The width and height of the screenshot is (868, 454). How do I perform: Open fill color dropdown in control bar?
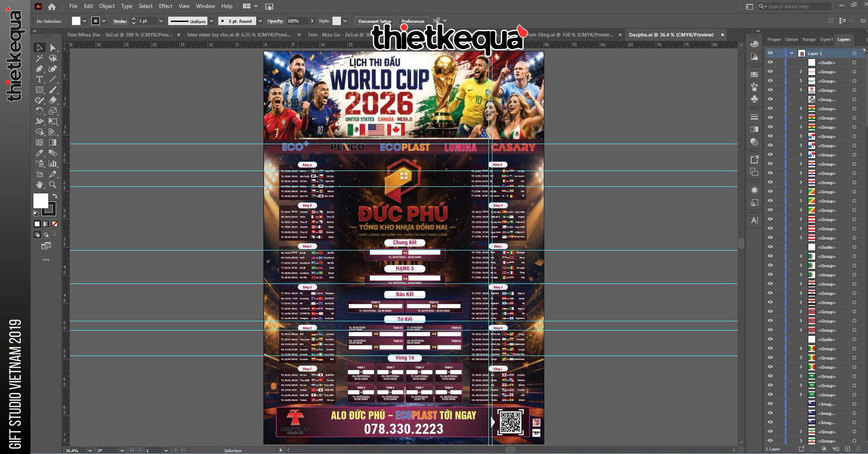pos(84,21)
